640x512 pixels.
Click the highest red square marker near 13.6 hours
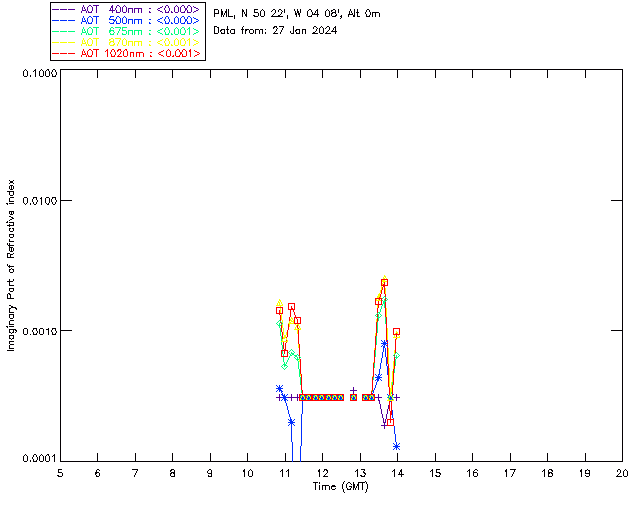(384, 283)
